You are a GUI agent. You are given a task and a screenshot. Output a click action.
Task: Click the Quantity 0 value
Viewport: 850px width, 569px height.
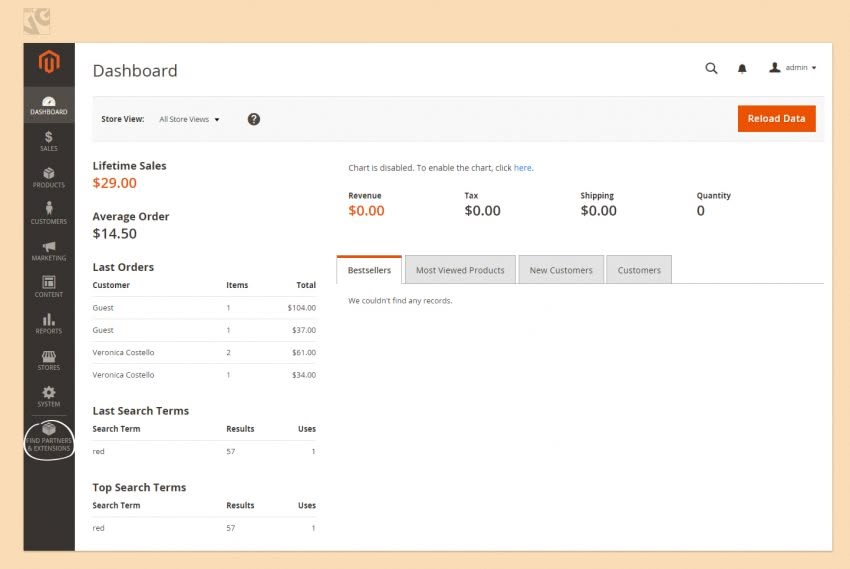pos(700,211)
